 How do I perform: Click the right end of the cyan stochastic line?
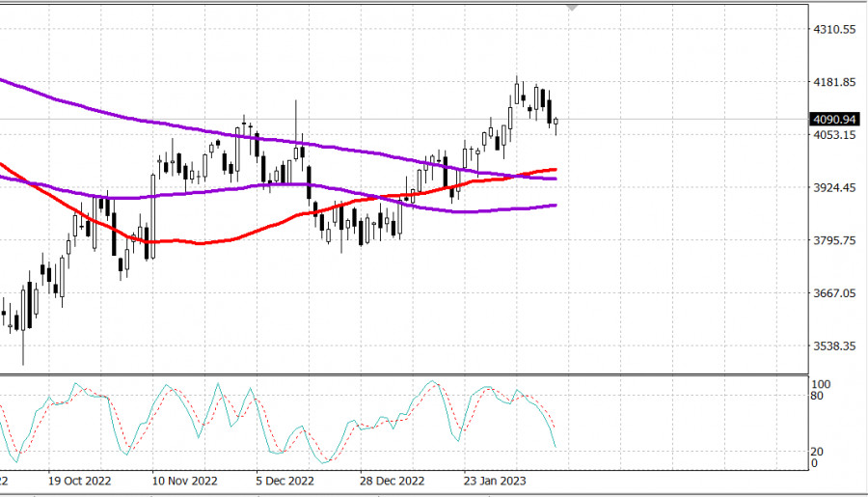point(556,445)
